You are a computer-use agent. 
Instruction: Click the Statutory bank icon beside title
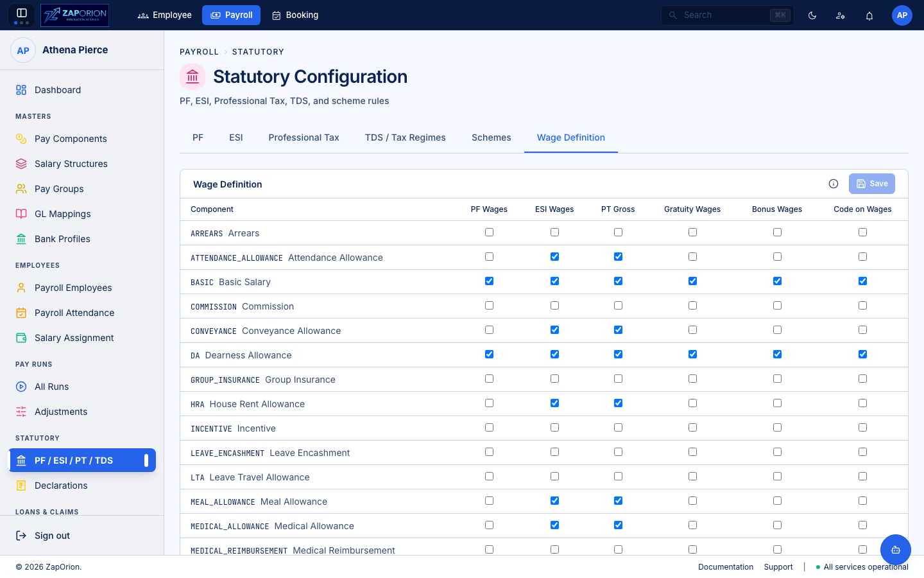(193, 77)
